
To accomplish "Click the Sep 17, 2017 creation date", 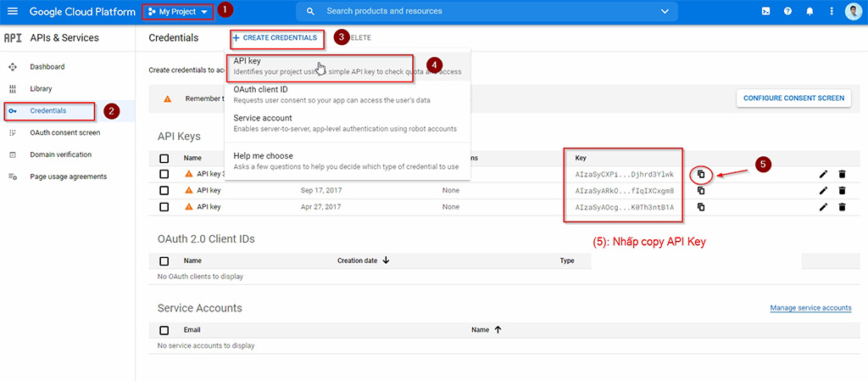I will [x=321, y=190].
